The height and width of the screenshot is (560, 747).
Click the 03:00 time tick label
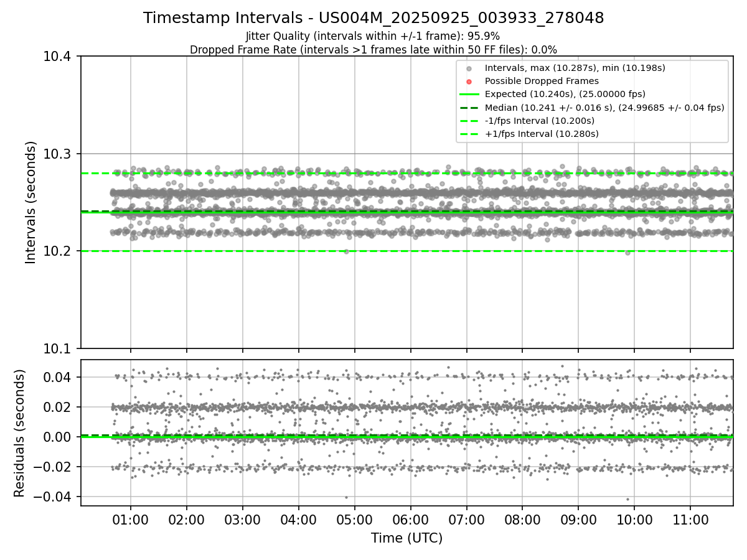pos(242,520)
